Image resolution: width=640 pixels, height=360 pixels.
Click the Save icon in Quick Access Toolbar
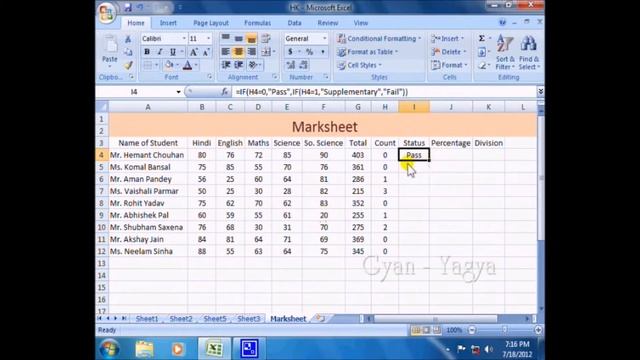tap(128, 7)
